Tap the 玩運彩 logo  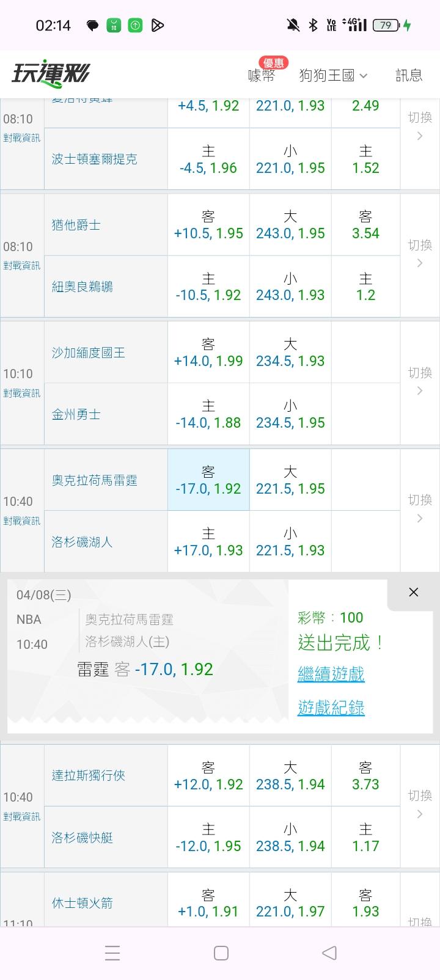(51, 74)
